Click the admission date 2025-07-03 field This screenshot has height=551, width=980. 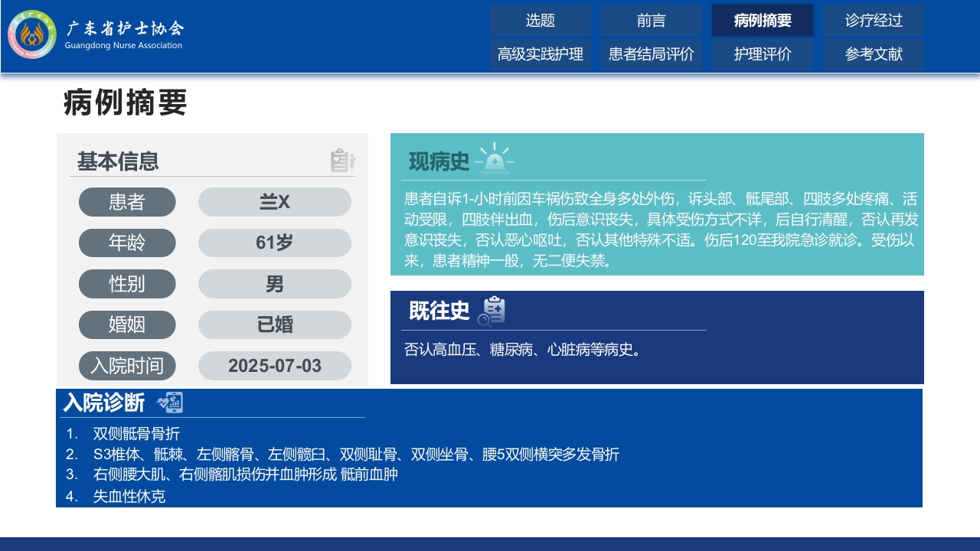[x=274, y=365]
